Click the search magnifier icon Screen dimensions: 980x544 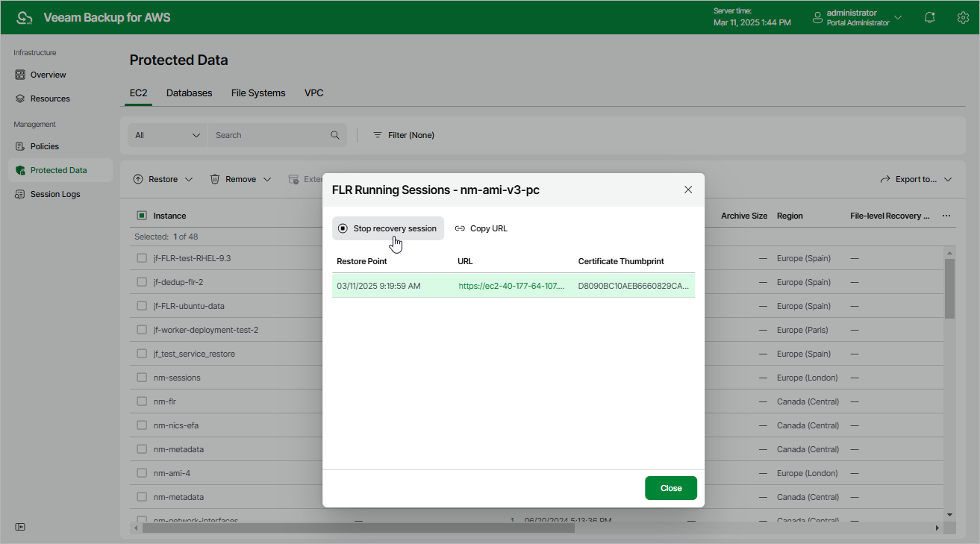tap(335, 135)
